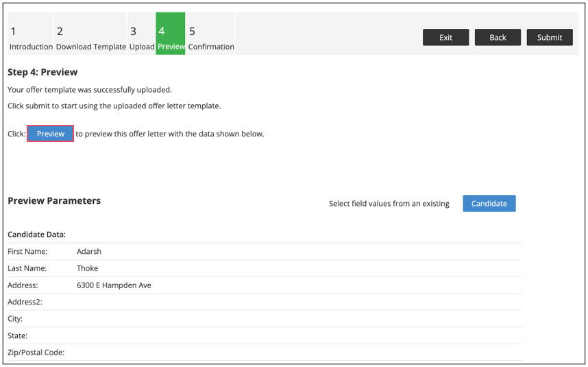Click the Exit button
588x367 pixels.
pos(446,38)
